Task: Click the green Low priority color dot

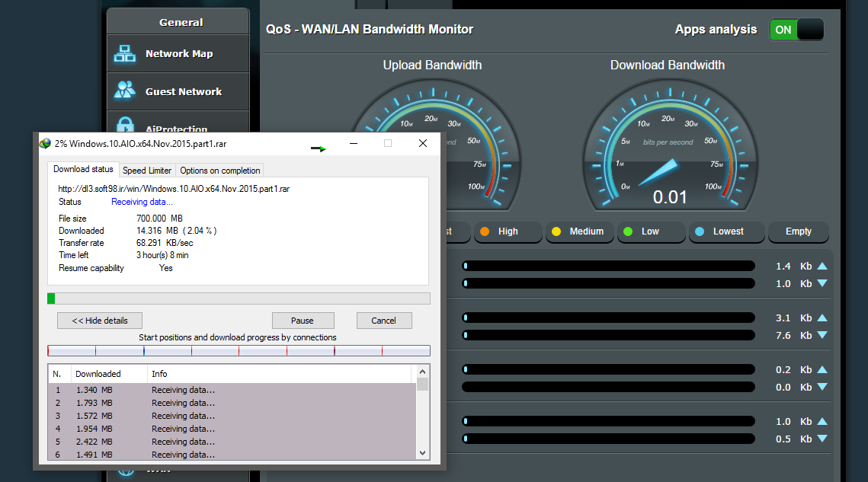Action: [628, 231]
